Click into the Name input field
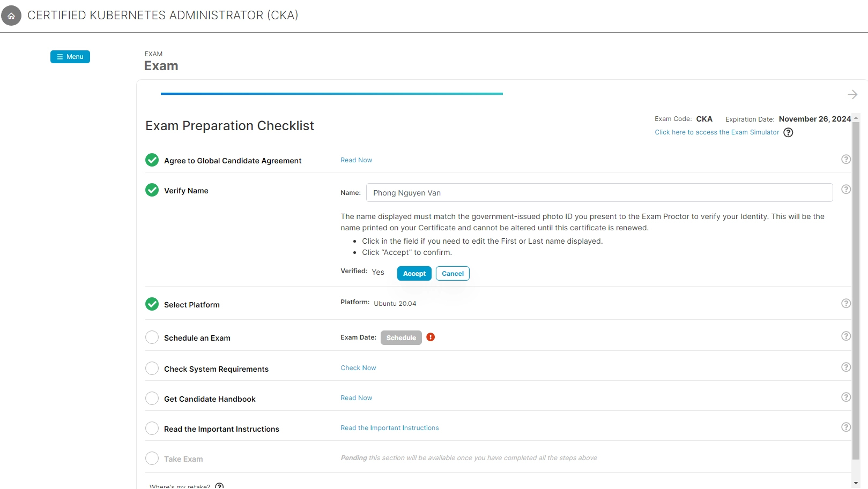The height and width of the screenshot is (489, 868). [599, 193]
